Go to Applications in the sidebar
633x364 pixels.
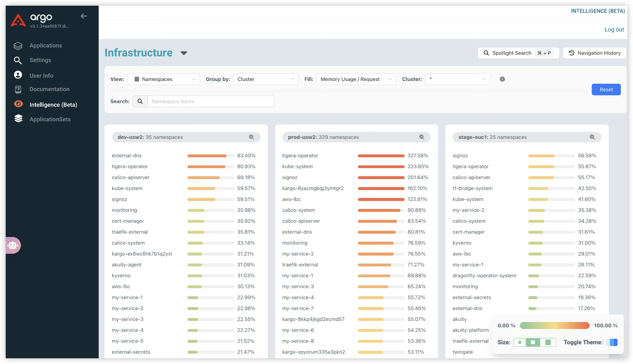46,46
